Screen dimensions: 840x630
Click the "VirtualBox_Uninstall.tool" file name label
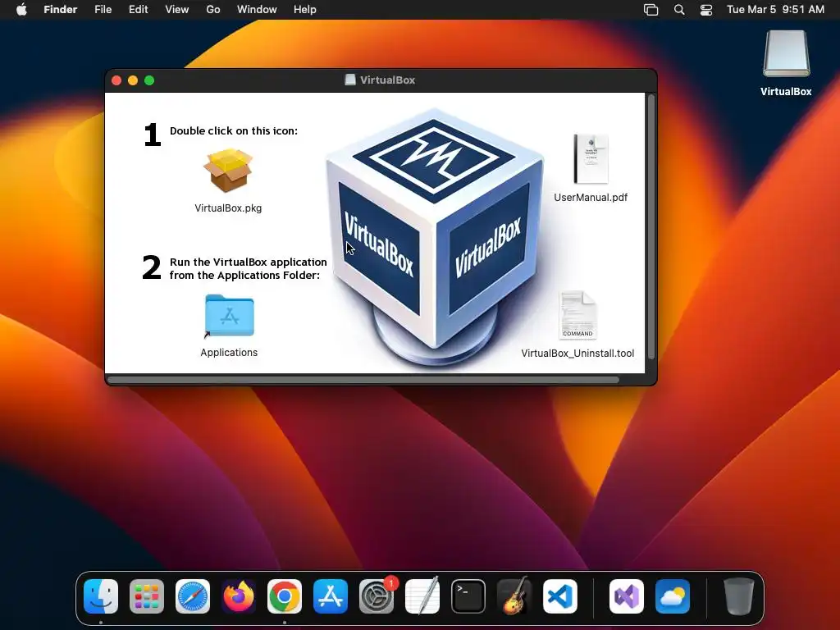(x=577, y=354)
